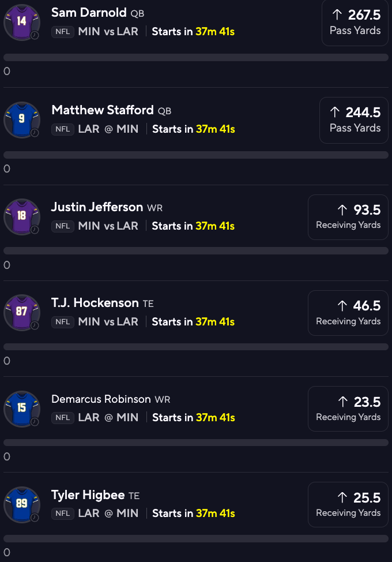Viewport: 392px width, 562px height.
Task: Open the Matthew Stafford player name link
Action: pos(103,110)
